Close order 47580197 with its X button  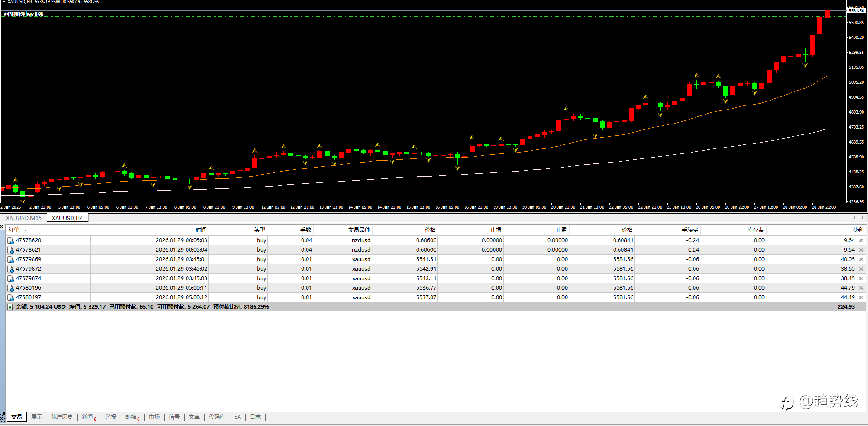pos(861,297)
